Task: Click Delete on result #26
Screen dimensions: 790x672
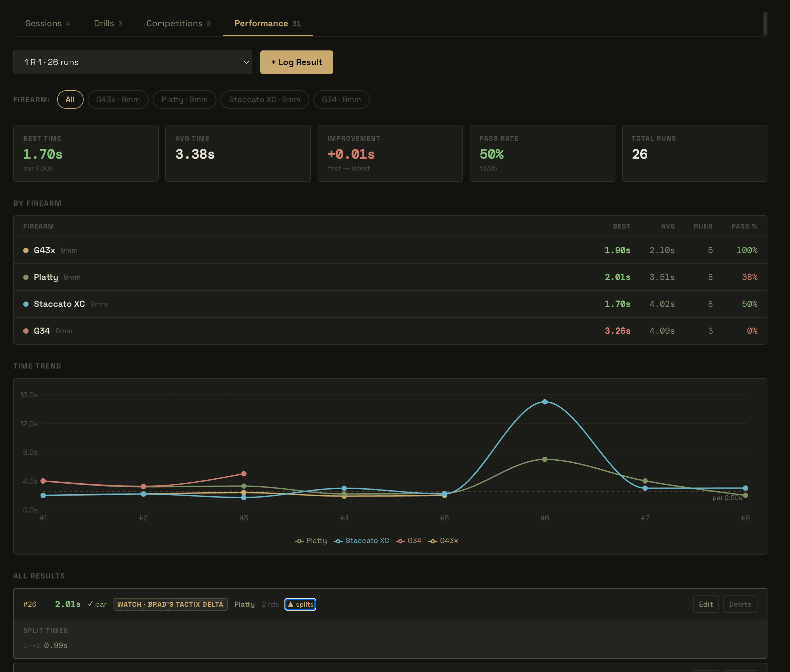Action: click(x=740, y=604)
